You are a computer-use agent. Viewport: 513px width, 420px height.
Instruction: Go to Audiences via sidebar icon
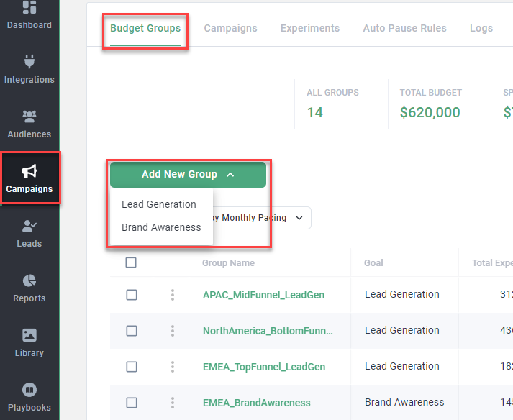[x=29, y=117]
